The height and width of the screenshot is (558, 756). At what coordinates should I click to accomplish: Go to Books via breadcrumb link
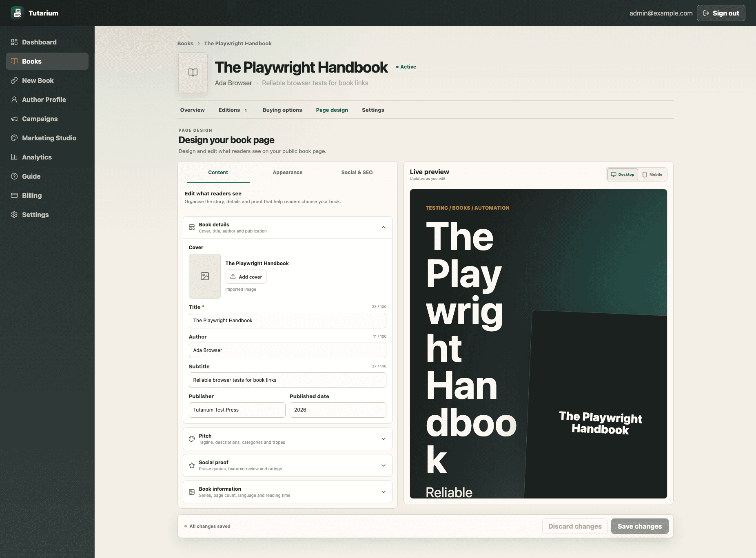tap(185, 43)
